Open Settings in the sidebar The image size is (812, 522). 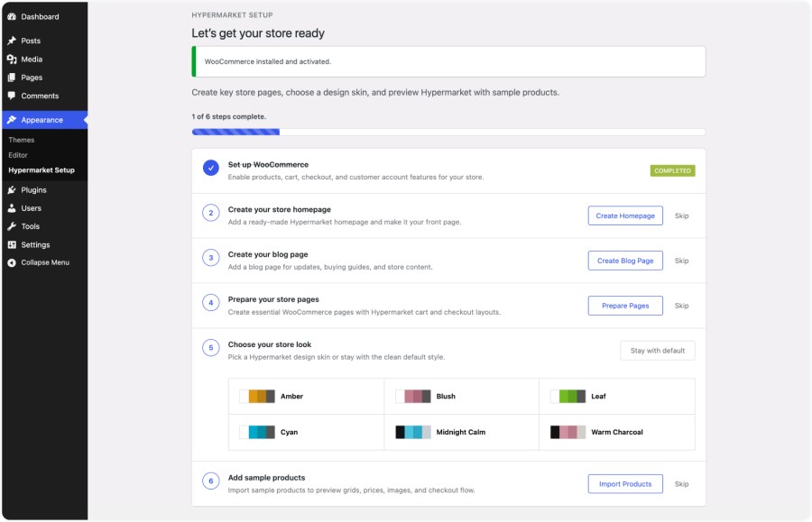click(x=44, y=244)
